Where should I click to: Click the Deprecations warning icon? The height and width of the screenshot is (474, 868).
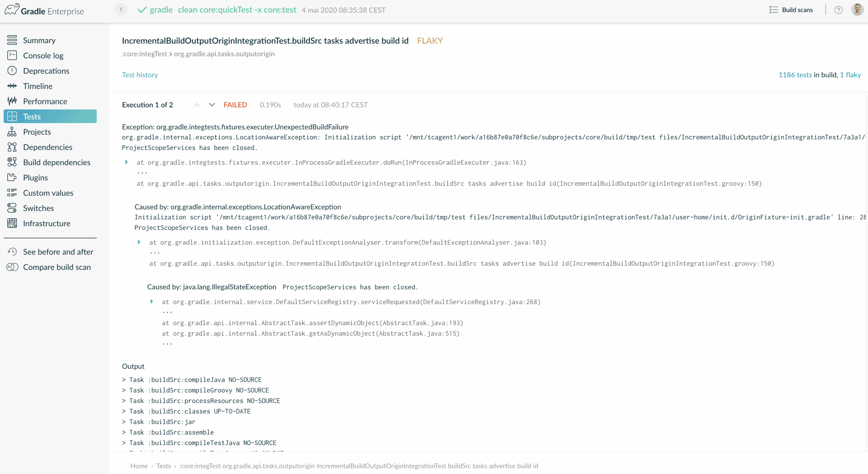coord(12,71)
